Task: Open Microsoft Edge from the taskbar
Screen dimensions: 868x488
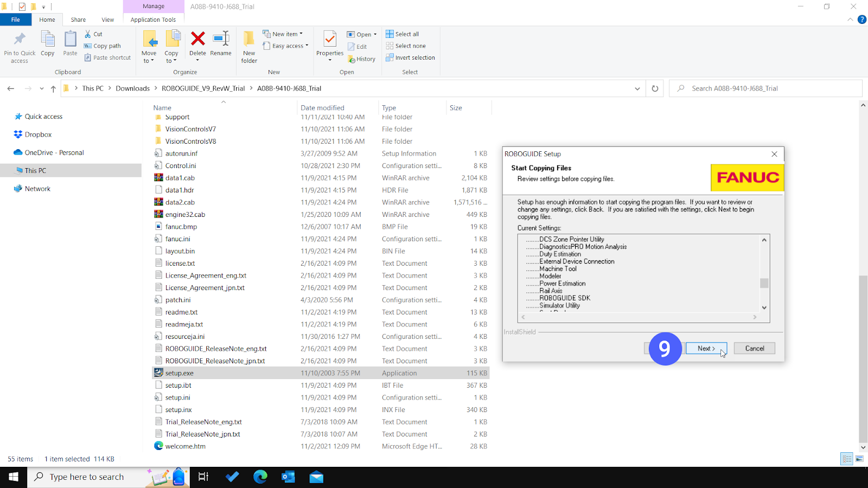Action: tap(260, 477)
